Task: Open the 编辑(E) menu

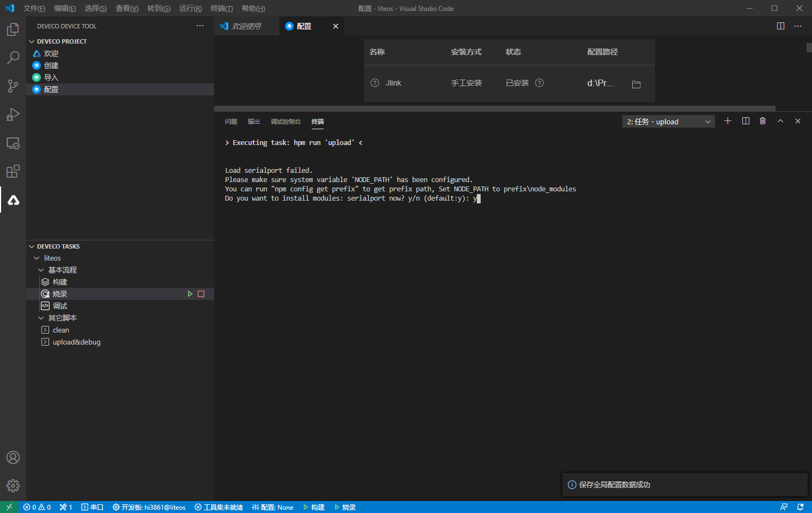Action: click(x=65, y=8)
